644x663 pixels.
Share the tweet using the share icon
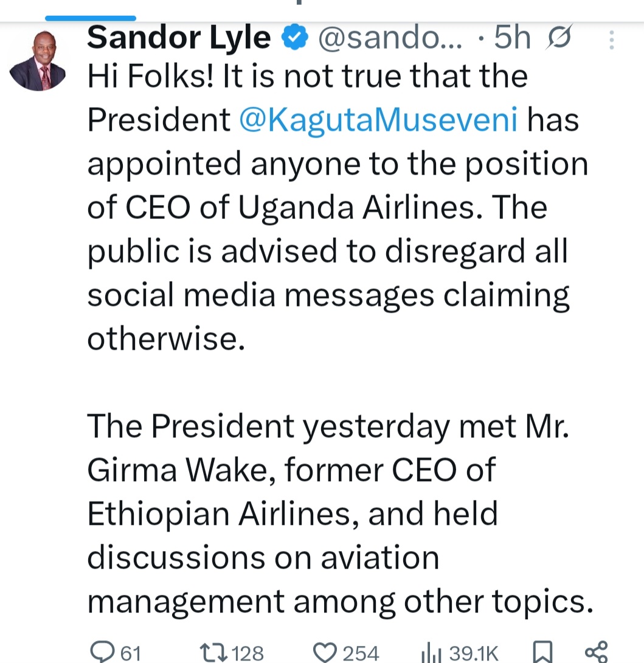[x=595, y=651]
